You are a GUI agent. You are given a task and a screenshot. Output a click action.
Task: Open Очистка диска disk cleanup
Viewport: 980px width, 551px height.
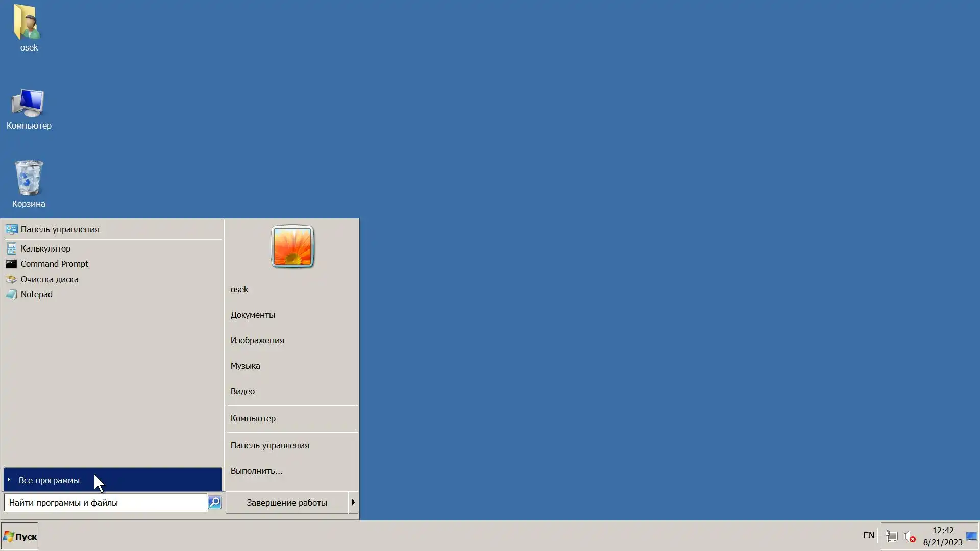click(x=49, y=279)
